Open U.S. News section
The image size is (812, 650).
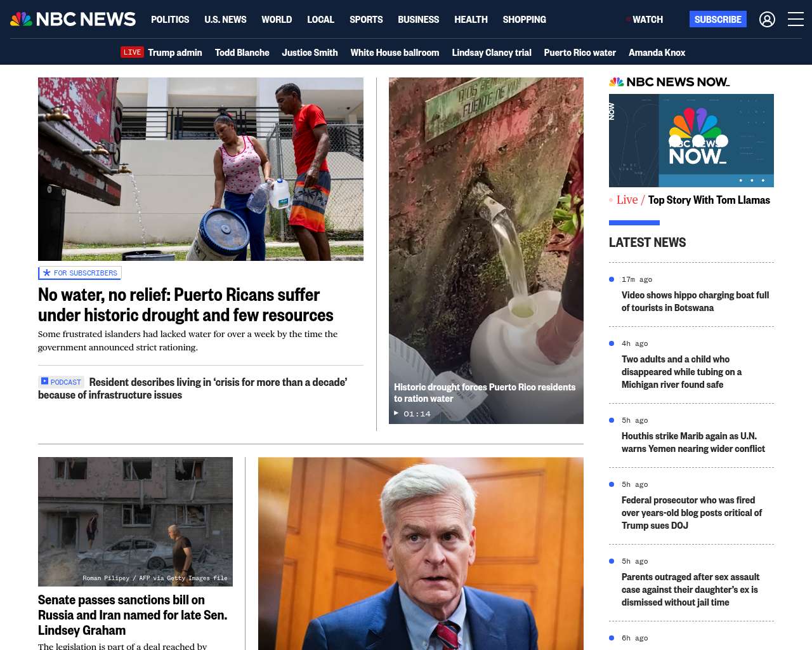coord(225,20)
